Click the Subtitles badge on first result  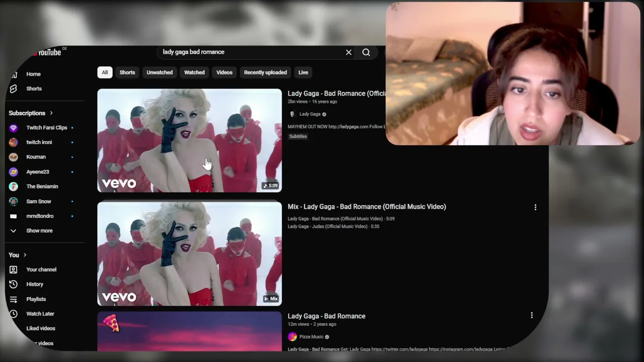point(298,136)
